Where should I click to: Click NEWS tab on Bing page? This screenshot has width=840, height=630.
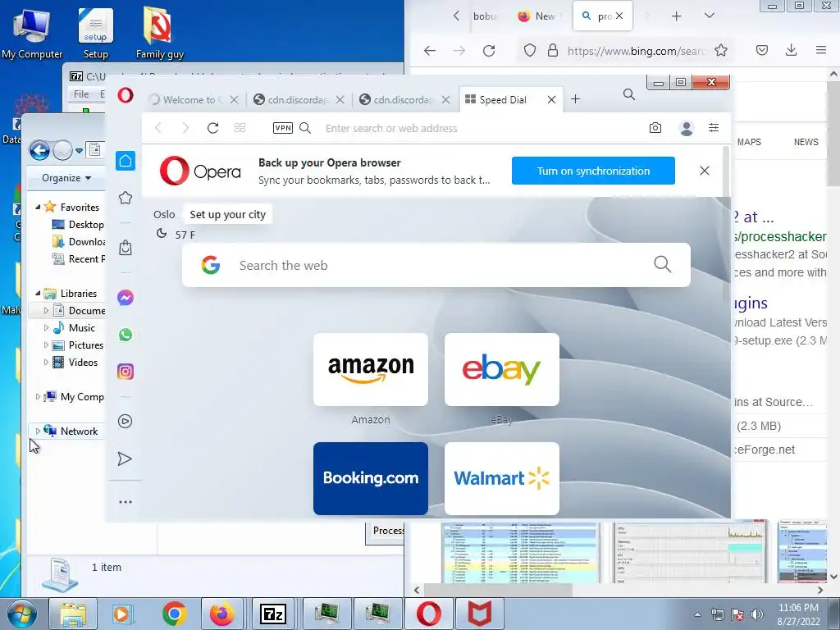(x=806, y=142)
